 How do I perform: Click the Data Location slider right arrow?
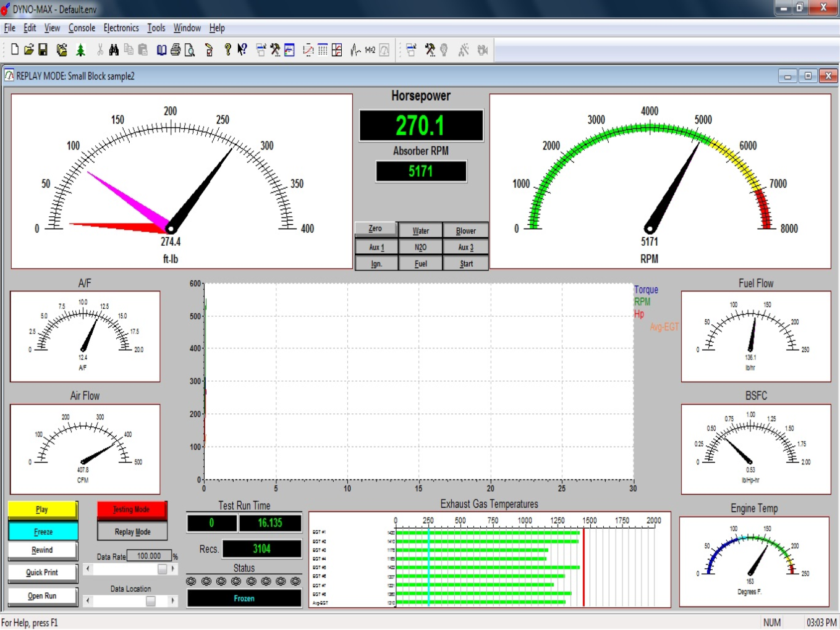[173, 600]
